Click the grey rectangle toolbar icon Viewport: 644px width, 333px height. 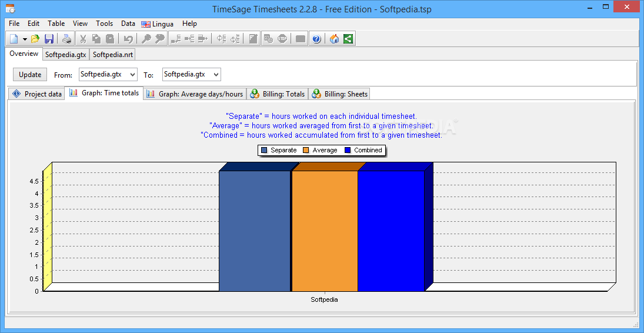301,39
